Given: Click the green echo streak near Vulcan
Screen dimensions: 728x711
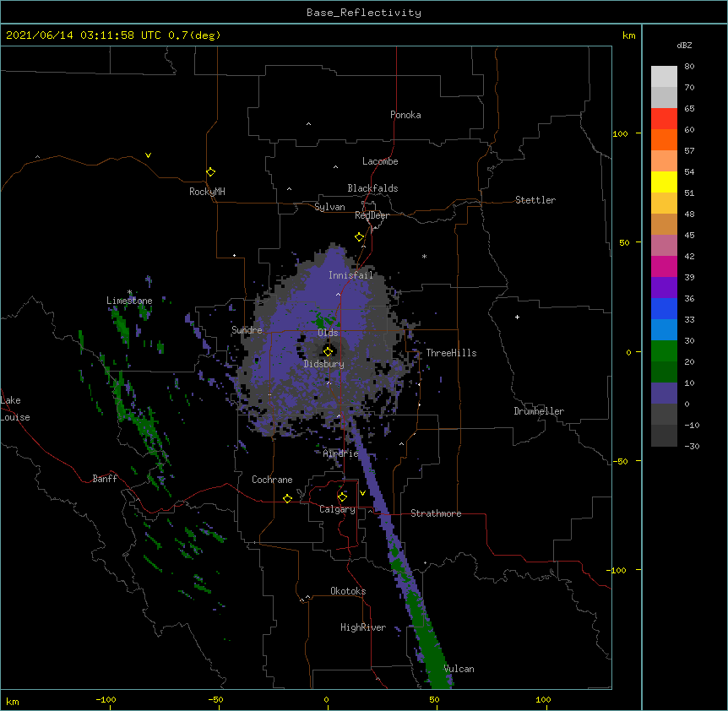Looking at the screenshot, I should pyautogui.click(x=432, y=649).
